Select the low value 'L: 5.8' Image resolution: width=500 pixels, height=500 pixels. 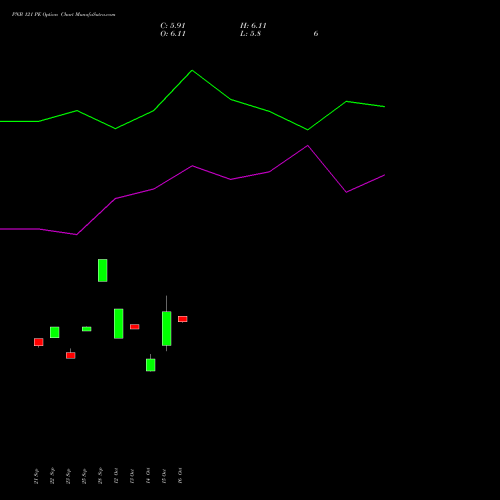tap(250, 34)
